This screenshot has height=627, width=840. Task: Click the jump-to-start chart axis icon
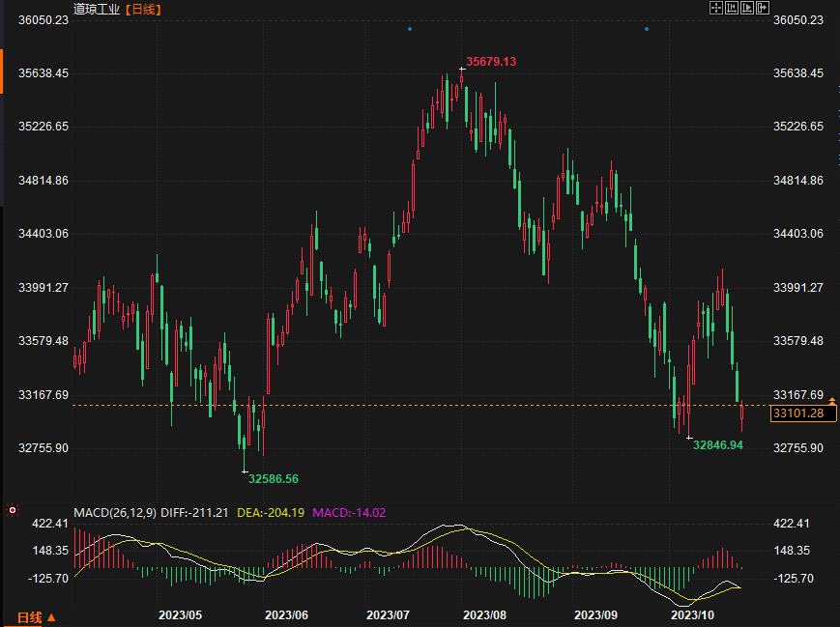pyautogui.click(x=732, y=8)
